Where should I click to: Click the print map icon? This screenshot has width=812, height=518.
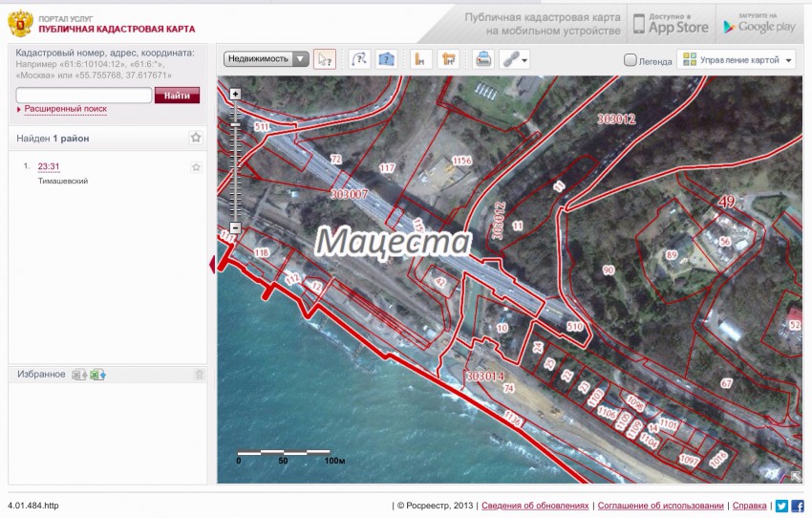[x=483, y=59]
